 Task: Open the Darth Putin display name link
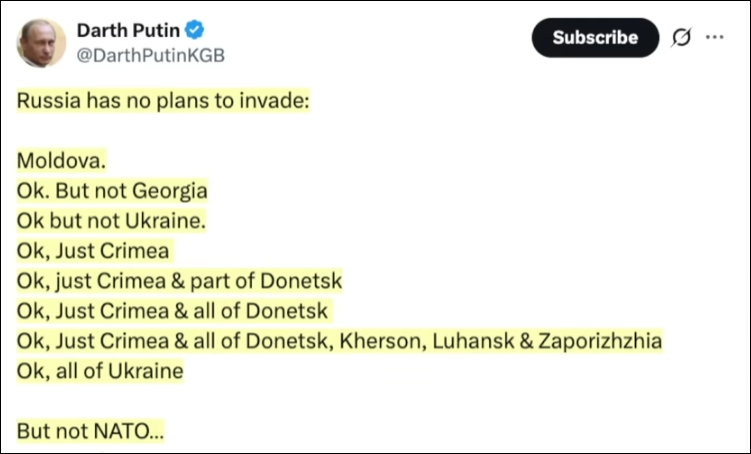click(x=127, y=31)
